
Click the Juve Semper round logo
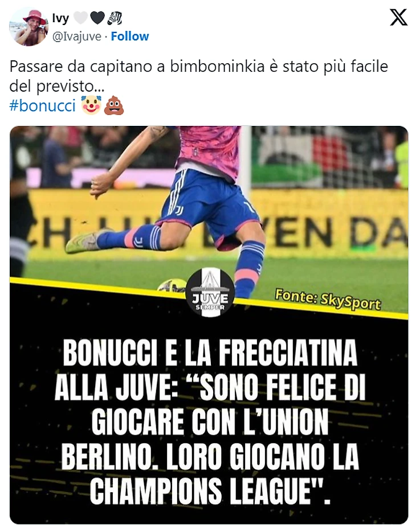210,292
